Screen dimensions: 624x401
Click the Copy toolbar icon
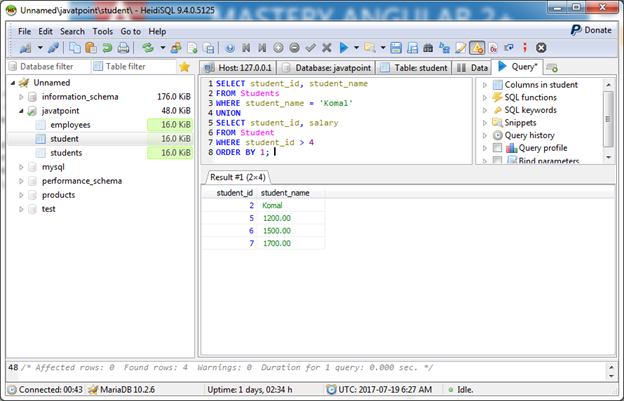coord(74,48)
